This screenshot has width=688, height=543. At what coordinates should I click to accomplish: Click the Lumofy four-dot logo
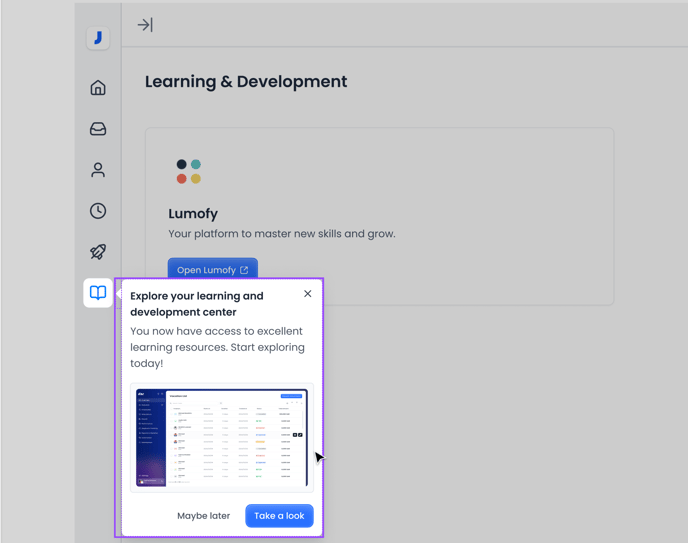pos(188,171)
